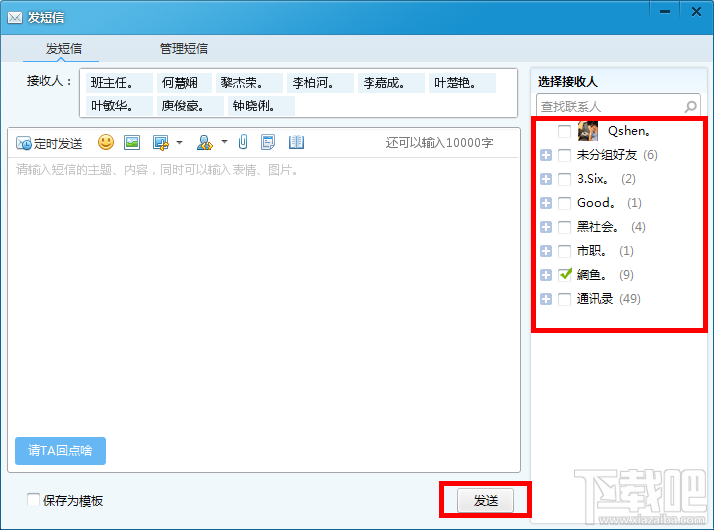Image resolution: width=714 pixels, height=530 pixels.
Task: Attach a file with the paperclip icon
Action: coord(243,142)
